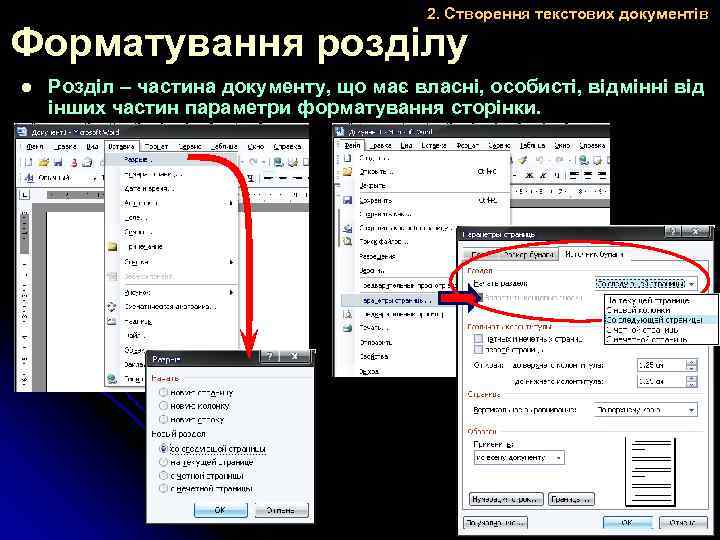Screen dimensions: 720x540
Task: Click the Underline Ч icon in left Word window
Action: point(251,178)
